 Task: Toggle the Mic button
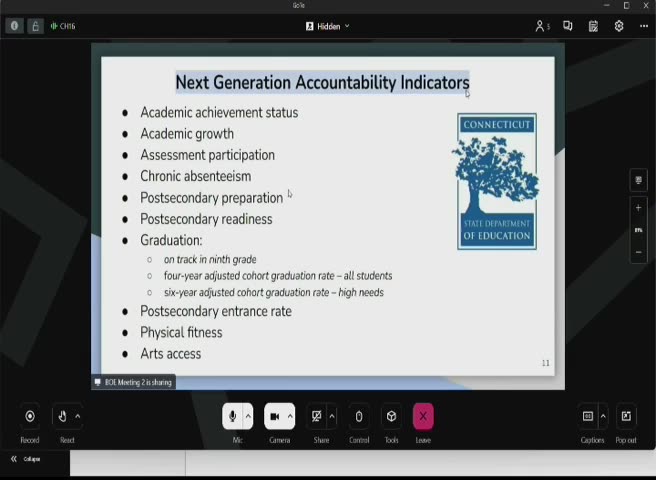point(232,416)
